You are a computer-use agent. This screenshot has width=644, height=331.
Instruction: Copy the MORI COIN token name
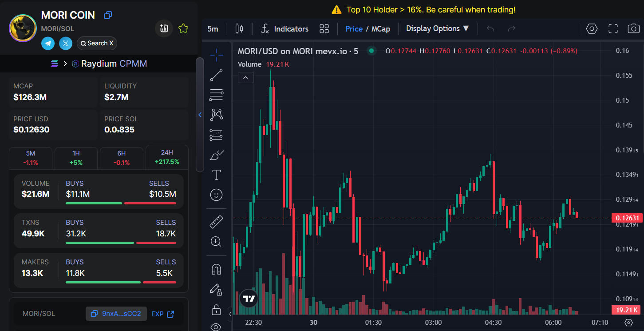click(x=108, y=15)
